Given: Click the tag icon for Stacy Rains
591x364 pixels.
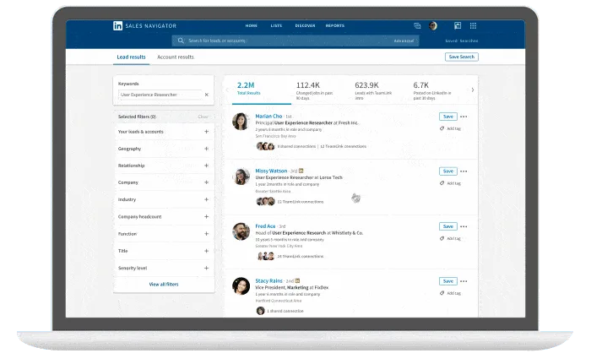Looking at the screenshot, I should pyautogui.click(x=442, y=293).
